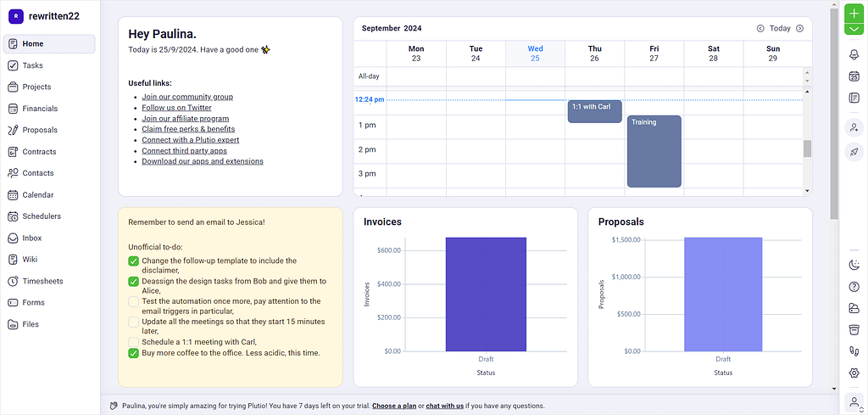Click the rocket icon in right sidebar
This screenshot has width=868, height=415.
854,152
